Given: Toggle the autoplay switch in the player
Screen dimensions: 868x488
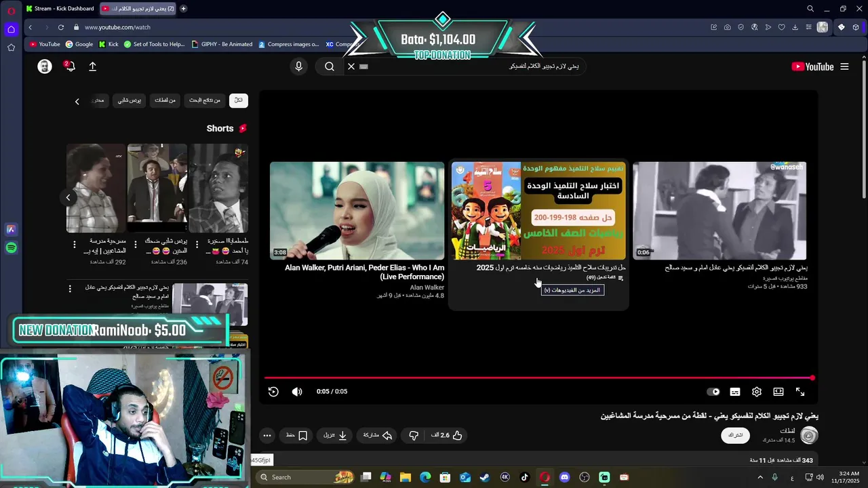Looking at the screenshot, I should coord(713,392).
